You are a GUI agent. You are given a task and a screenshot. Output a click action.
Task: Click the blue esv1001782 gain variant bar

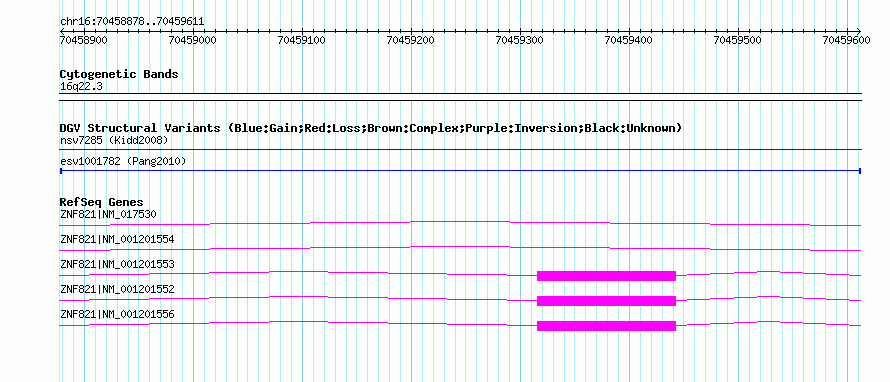(x=460, y=170)
